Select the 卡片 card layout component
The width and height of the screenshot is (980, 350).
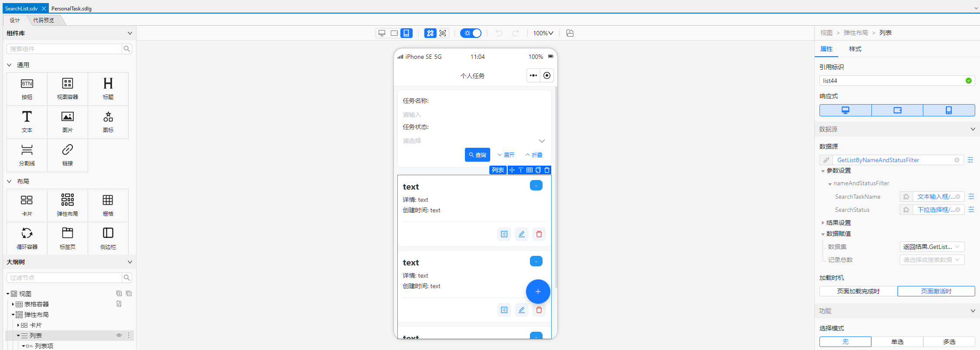27,206
